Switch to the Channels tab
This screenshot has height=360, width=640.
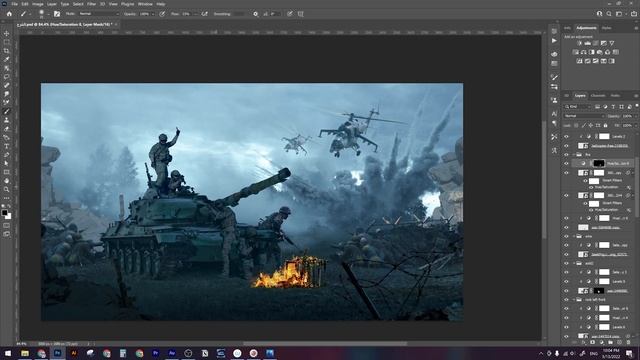(x=598, y=96)
